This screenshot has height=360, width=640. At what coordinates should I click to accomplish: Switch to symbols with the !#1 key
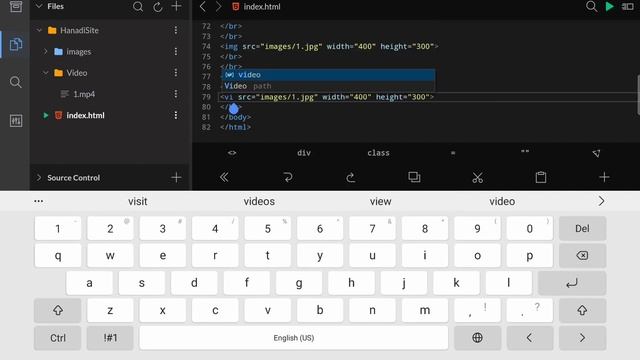110,338
